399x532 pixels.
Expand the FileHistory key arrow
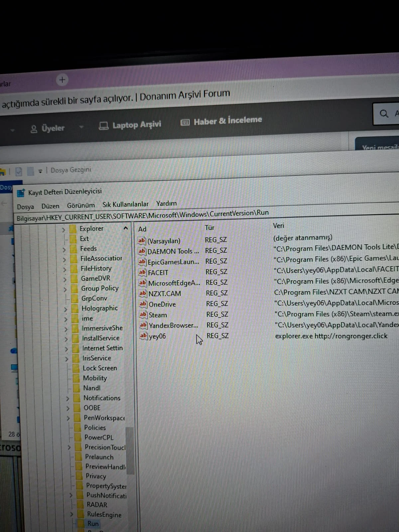coord(65,269)
